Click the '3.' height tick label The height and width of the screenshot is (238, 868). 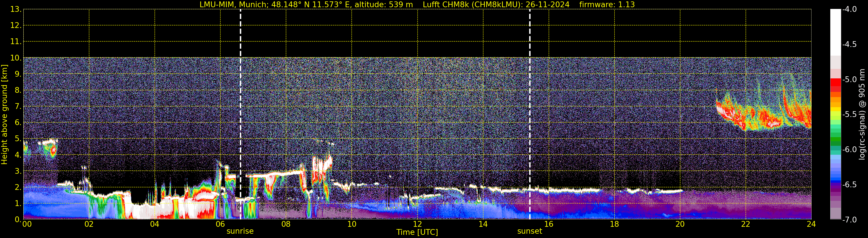pos(18,171)
